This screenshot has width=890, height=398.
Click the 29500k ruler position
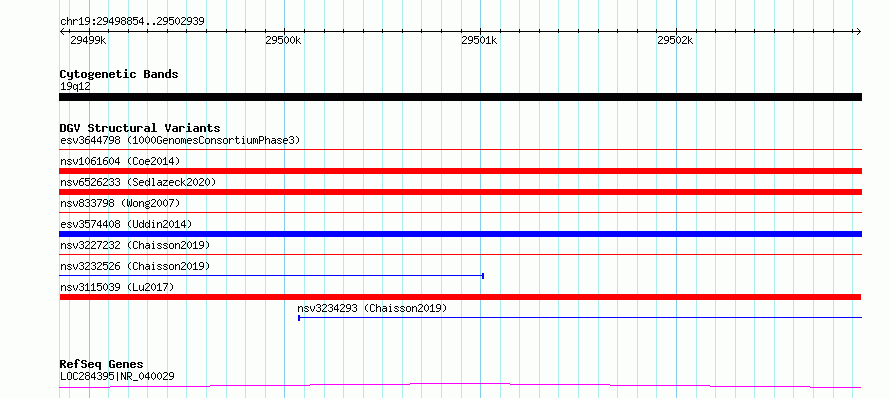coord(283,40)
